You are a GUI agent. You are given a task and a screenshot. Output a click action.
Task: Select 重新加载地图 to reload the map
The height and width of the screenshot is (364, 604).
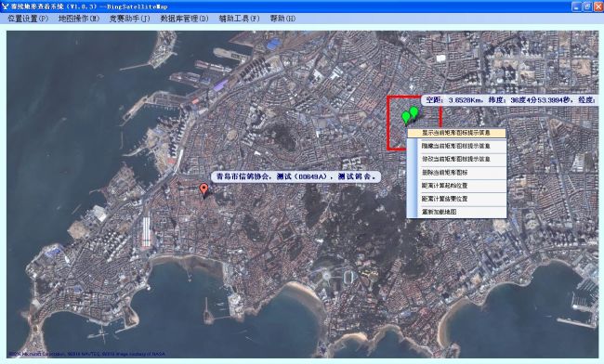pyautogui.click(x=456, y=212)
